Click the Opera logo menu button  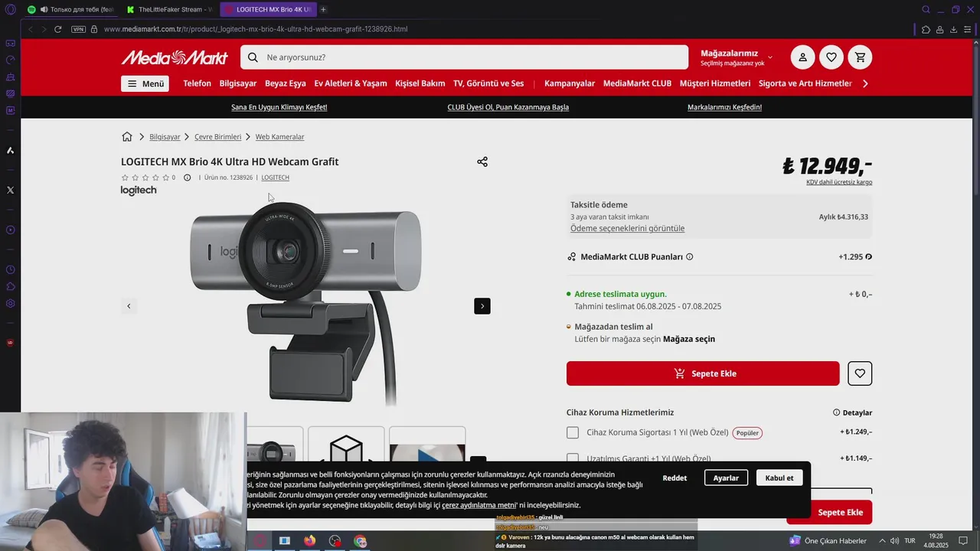click(x=10, y=9)
